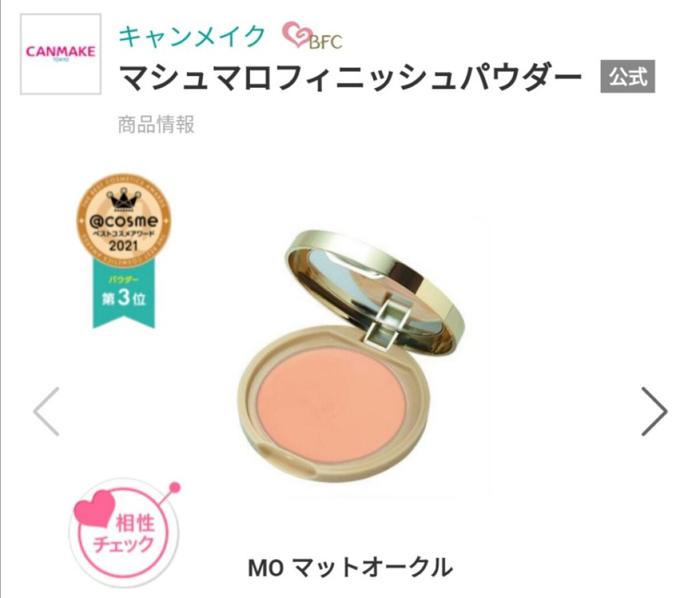Follow the キャンメイク brand link
Viewport: 700px width, 598px height.
click(192, 36)
